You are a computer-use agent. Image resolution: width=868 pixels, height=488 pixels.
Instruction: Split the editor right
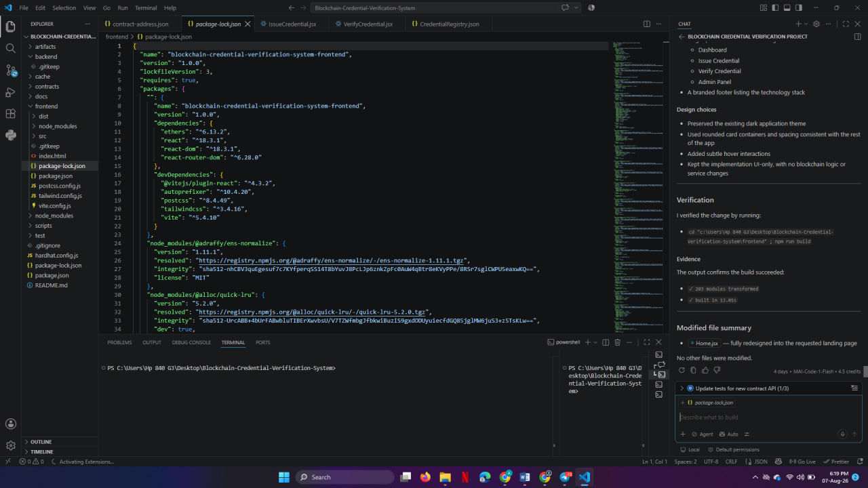(x=647, y=24)
